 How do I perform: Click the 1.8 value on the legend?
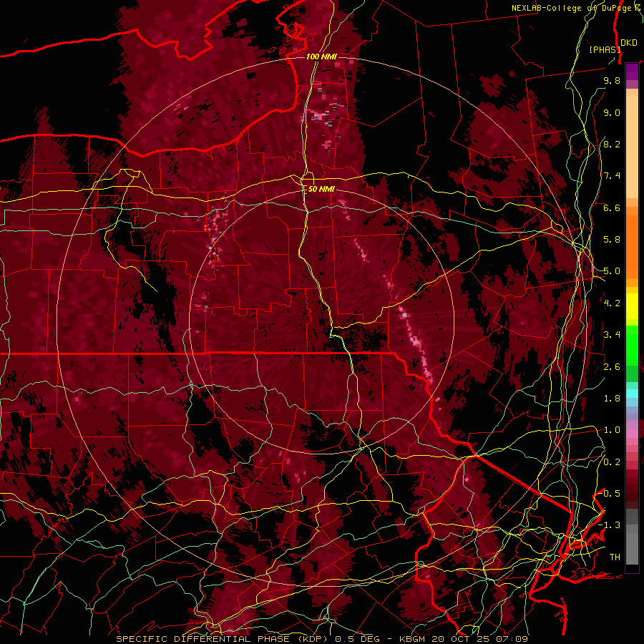point(612,399)
